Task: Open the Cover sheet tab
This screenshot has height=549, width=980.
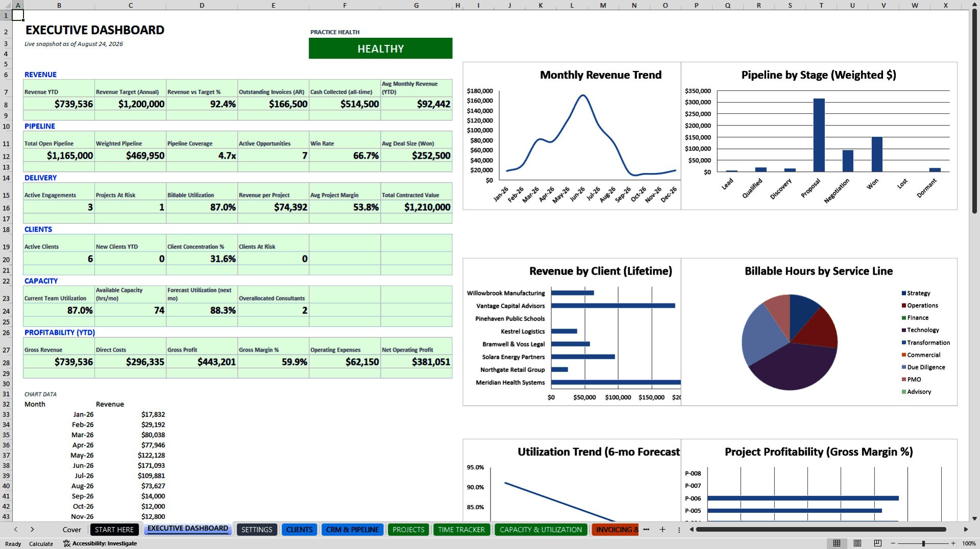Action: tap(72, 530)
